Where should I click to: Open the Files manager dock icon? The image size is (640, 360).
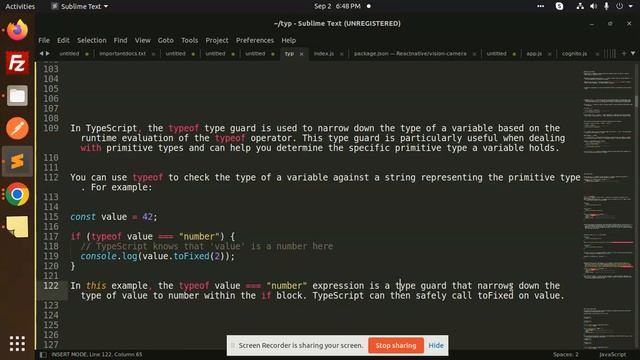(17, 96)
